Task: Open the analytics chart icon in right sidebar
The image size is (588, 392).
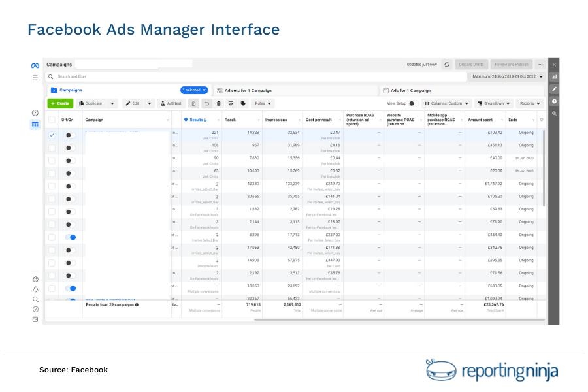Action: tap(554, 77)
